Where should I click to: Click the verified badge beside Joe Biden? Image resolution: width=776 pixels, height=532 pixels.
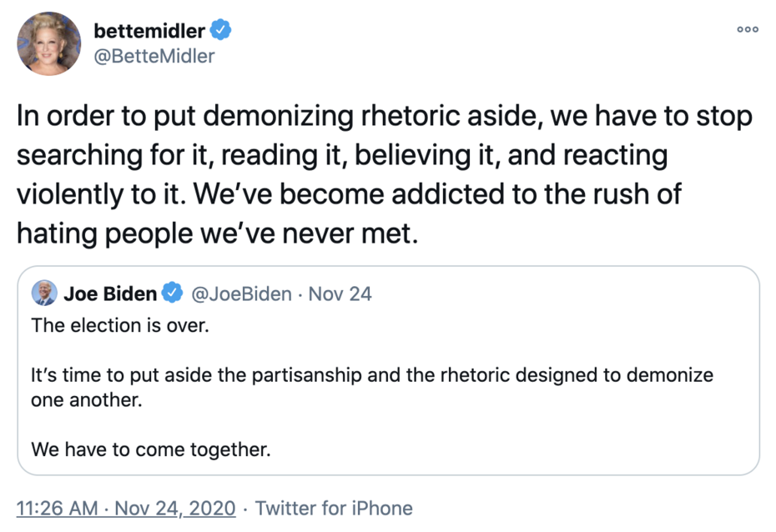pos(173,294)
